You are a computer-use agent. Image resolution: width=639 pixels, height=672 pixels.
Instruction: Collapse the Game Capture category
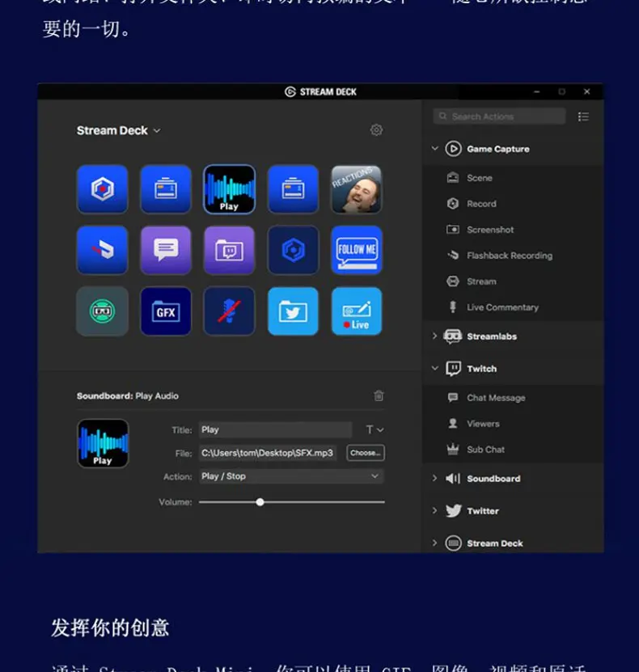[x=435, y=148]
